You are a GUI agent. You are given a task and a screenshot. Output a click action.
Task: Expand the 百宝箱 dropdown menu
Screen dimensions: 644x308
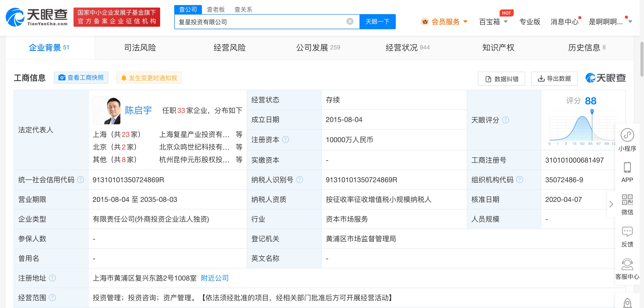pyautogui.click(x=506, y=22)
